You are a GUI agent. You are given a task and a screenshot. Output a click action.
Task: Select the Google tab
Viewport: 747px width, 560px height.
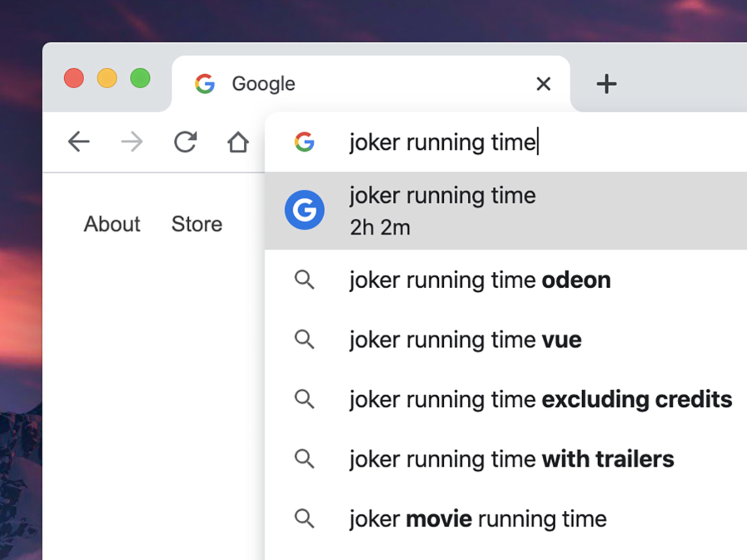(349, 84)
